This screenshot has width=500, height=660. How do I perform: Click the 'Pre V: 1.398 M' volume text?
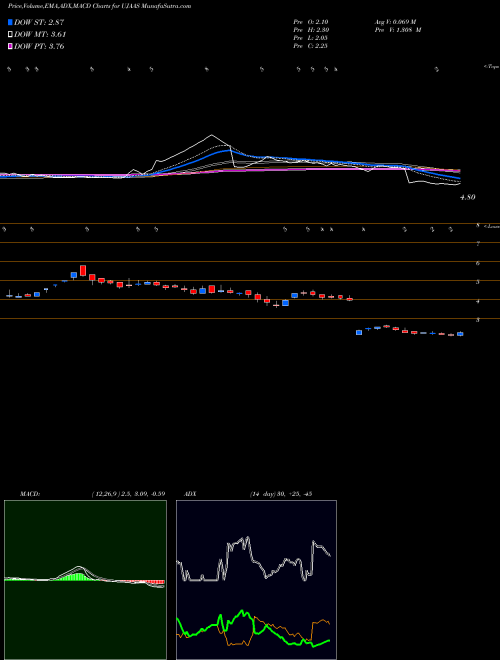(400, 30)
